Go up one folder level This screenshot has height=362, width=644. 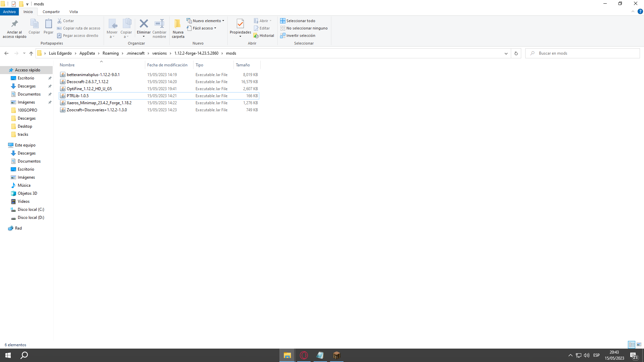pyautogui.click(x=31, y=53)
